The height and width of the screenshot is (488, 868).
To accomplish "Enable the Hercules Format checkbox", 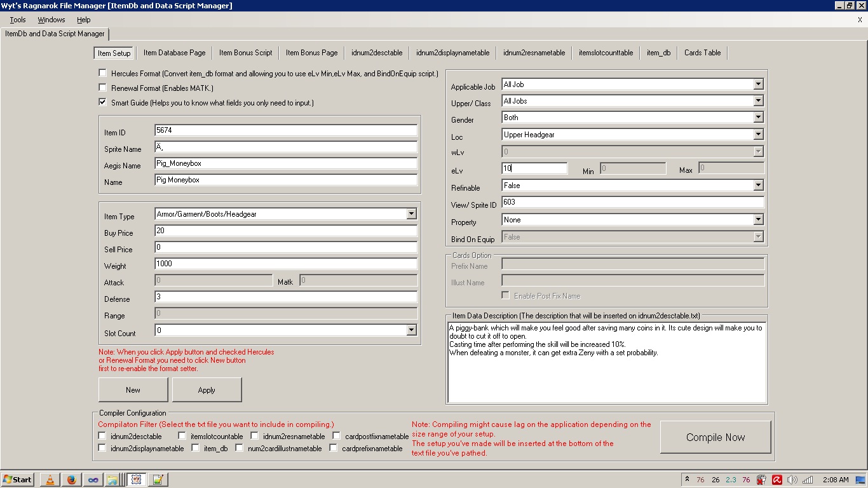I will (x=102, y=73).
